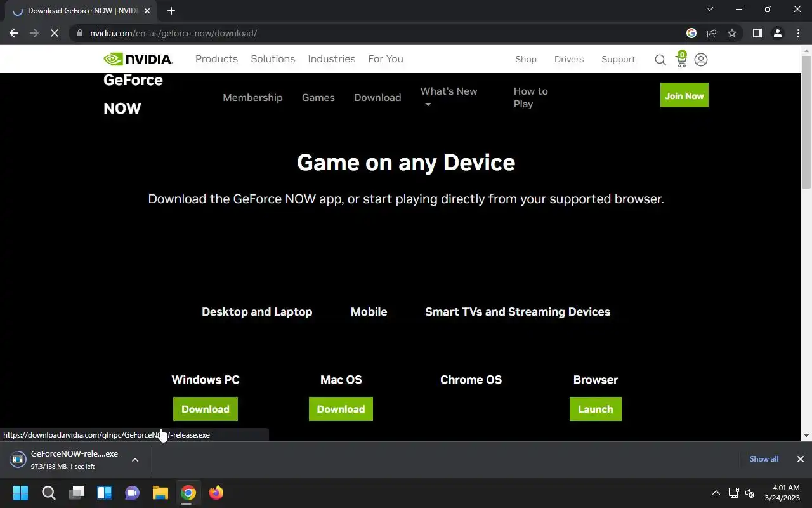Open Task View on the taskbar

tap(77, 493)
